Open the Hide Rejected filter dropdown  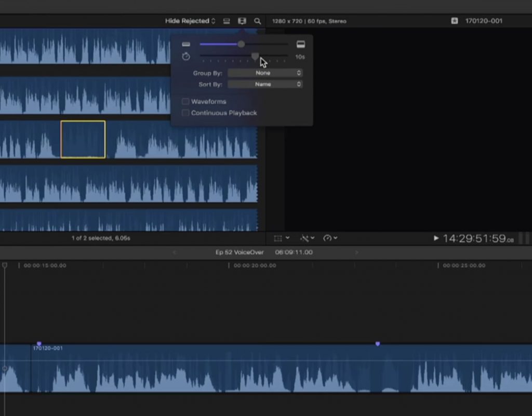(x=190, y=21)
